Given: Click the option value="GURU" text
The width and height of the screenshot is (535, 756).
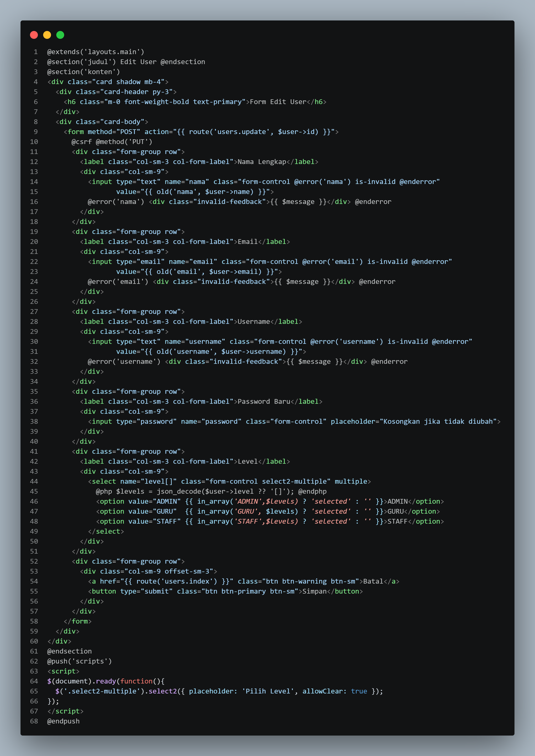Looking at the screenshot, I should [x=152, y=511].
